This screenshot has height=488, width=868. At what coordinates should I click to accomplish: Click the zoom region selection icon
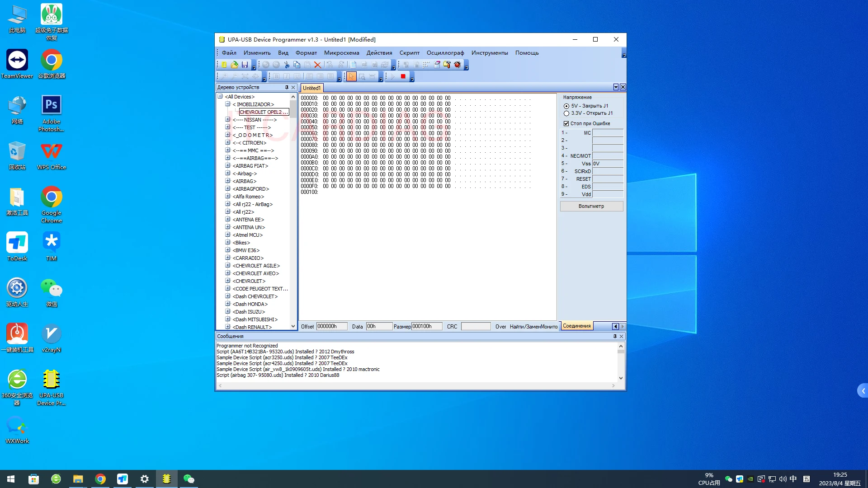pyautogui.click(x=362, y=77)
